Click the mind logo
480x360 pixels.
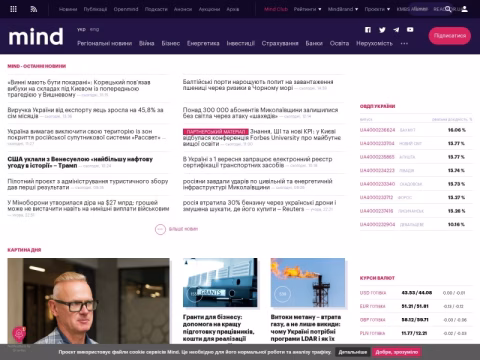[36, 36]
